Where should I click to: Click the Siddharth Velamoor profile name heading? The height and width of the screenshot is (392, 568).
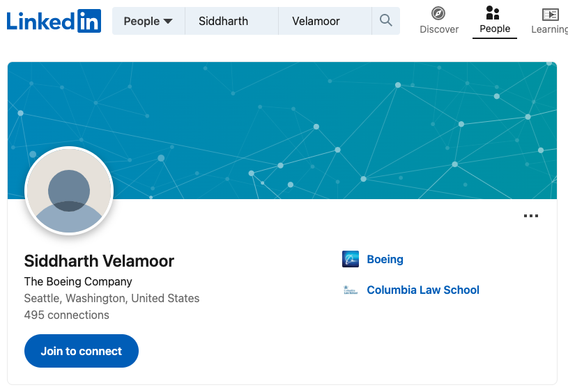pyautogui.click(x=99, y=261)
